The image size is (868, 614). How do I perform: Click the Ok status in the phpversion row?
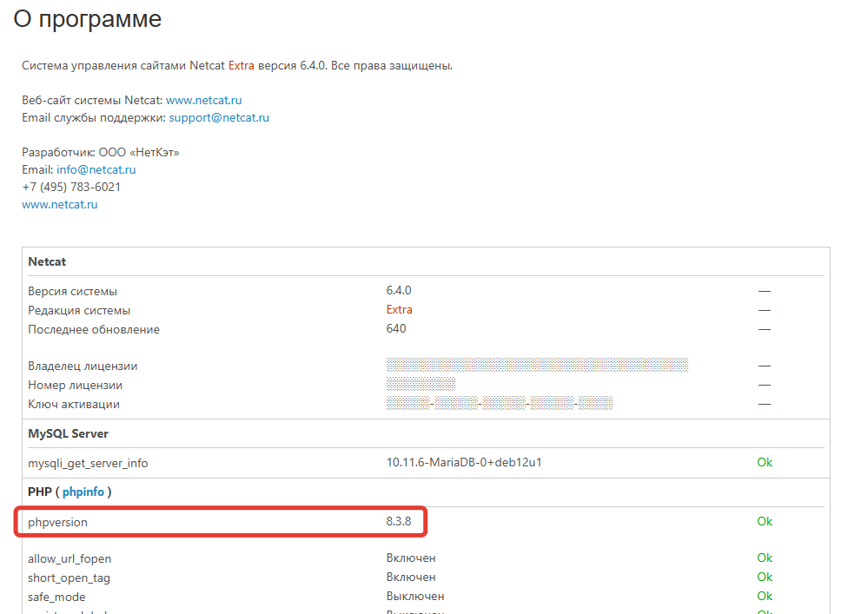click(x=765, y=521)
